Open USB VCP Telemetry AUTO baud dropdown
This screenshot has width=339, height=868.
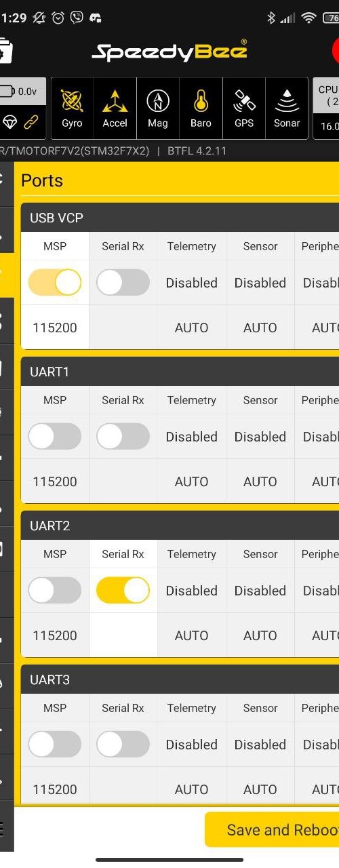[x=192, y=328]
